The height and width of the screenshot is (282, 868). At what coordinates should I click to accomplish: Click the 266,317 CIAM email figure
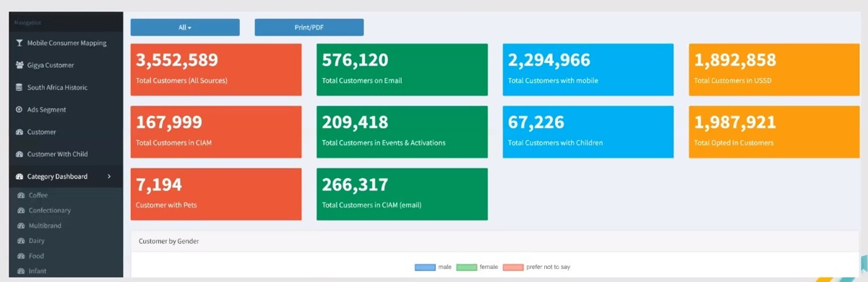(x=355, y=184)
